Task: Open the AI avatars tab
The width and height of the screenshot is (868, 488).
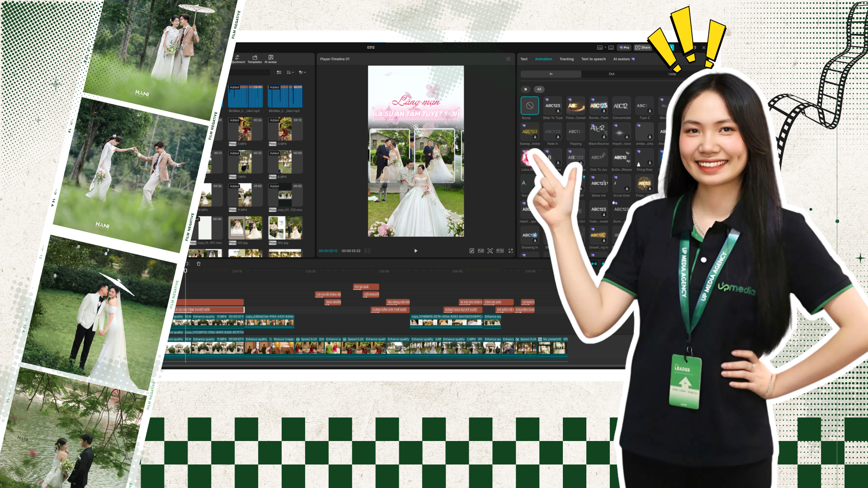Action: [623, 59]
